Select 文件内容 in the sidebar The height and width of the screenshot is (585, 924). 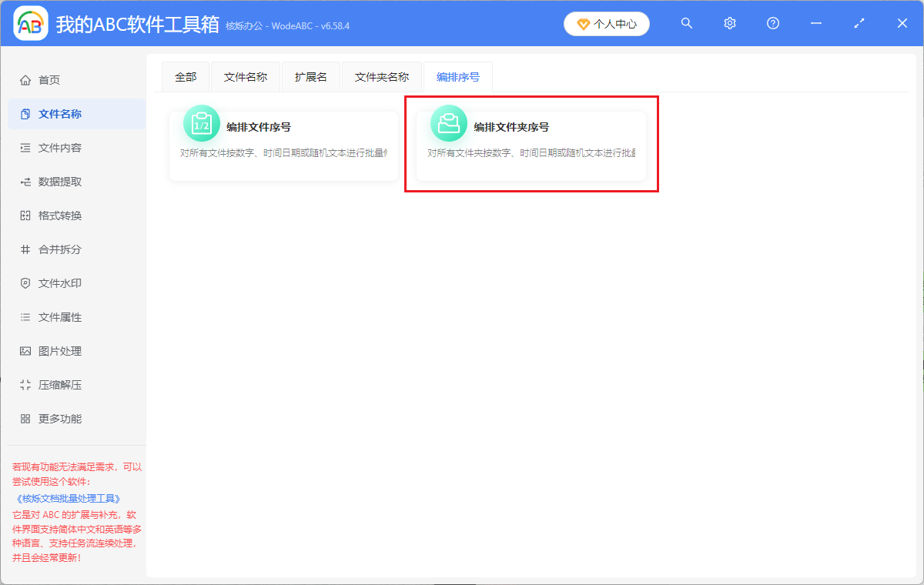[x=60, y=148]
